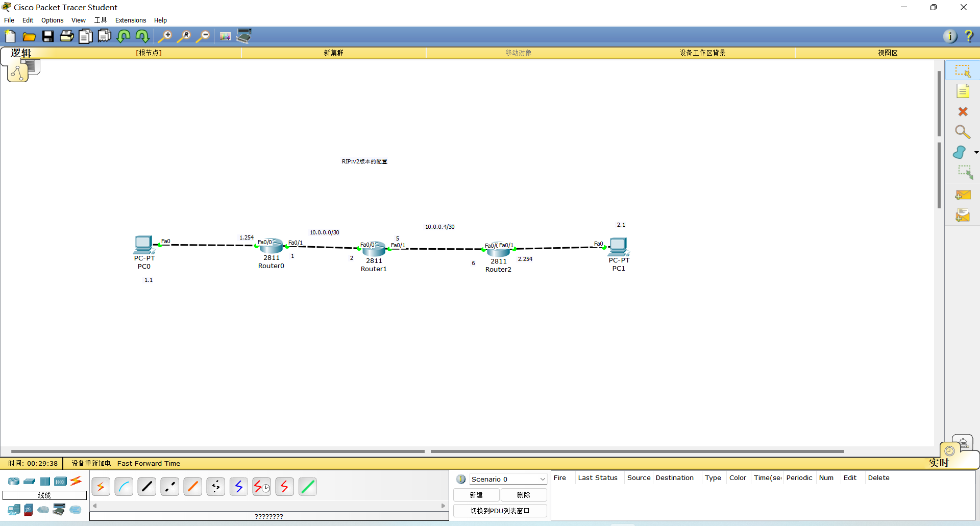This screenshot has width=980, height=526.
Task: Pick the Inspect magnifier tool
Action: click(963, 132)
